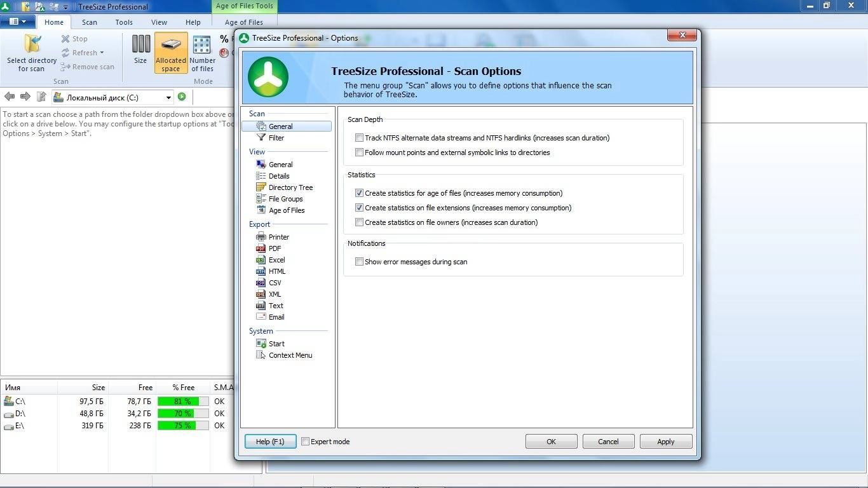Enable Create statistics on file owners
This screenshot has width=868, height=488.
359,222
